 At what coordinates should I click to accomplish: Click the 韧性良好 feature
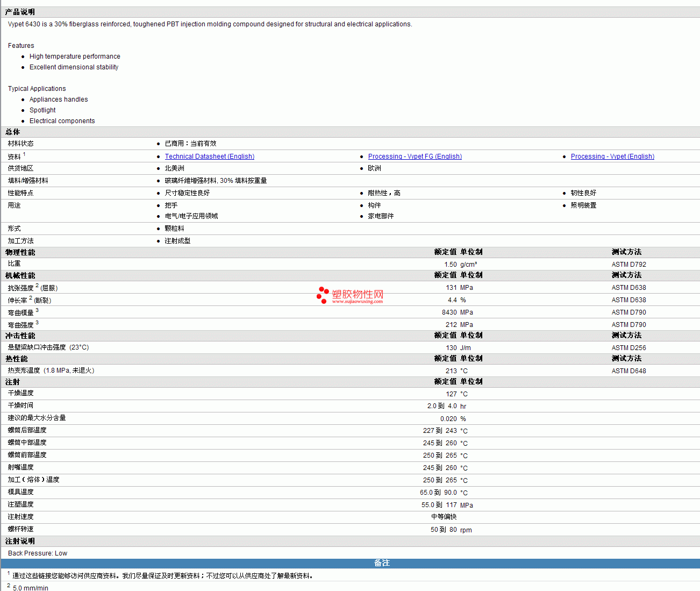584,193
